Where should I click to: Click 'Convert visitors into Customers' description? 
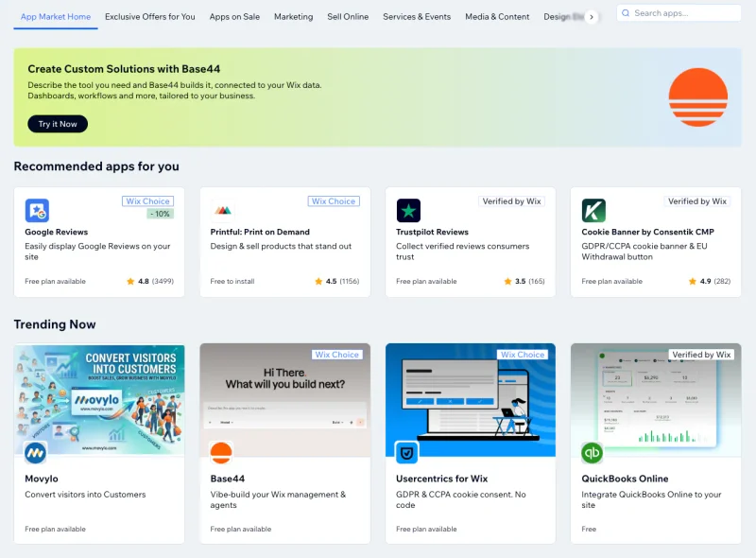coord(85,495)
